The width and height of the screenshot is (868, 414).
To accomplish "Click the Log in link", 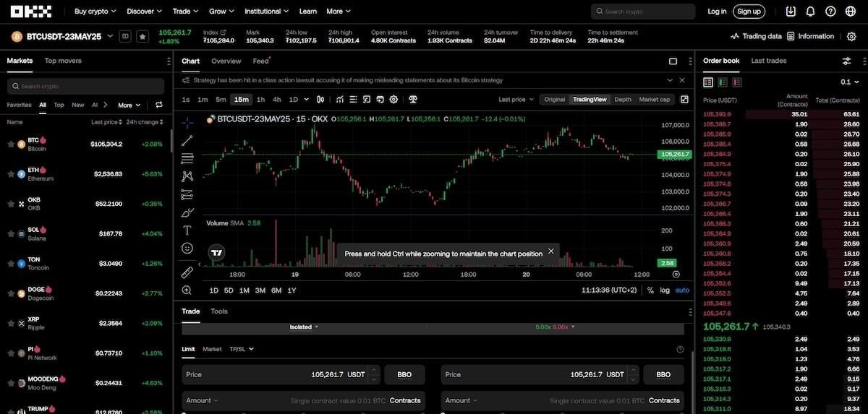I will coord(717,12).
